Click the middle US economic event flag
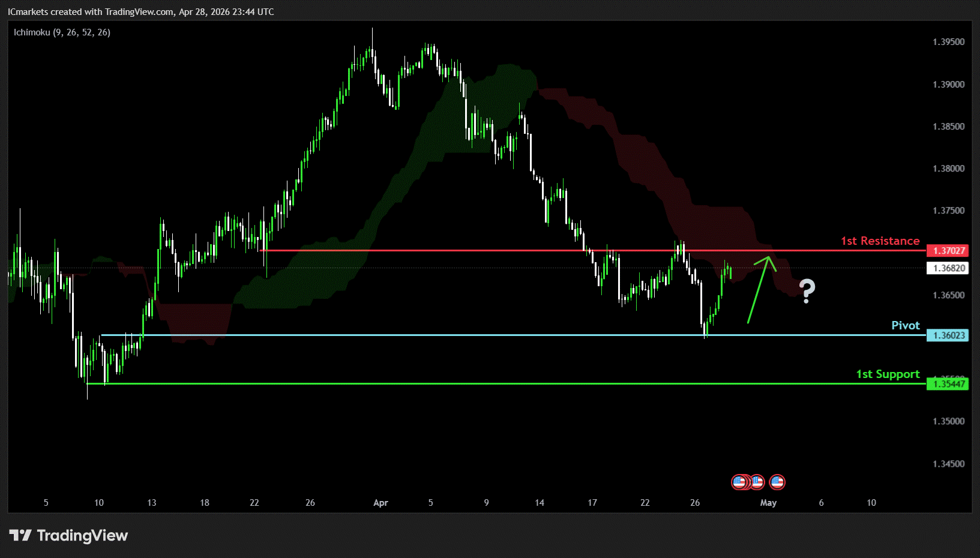Screen dimensions: 980x558 click(757, 482)
